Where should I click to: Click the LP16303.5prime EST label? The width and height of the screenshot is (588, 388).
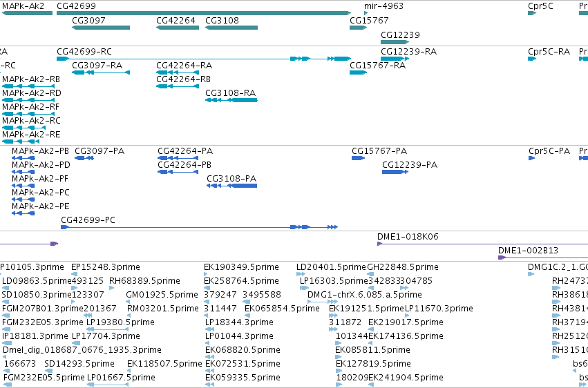334,281
